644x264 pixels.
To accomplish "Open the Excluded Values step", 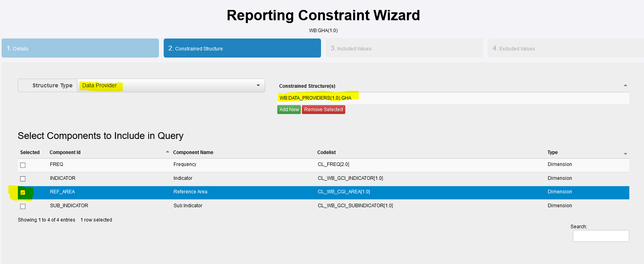I will tap(565, 48).
